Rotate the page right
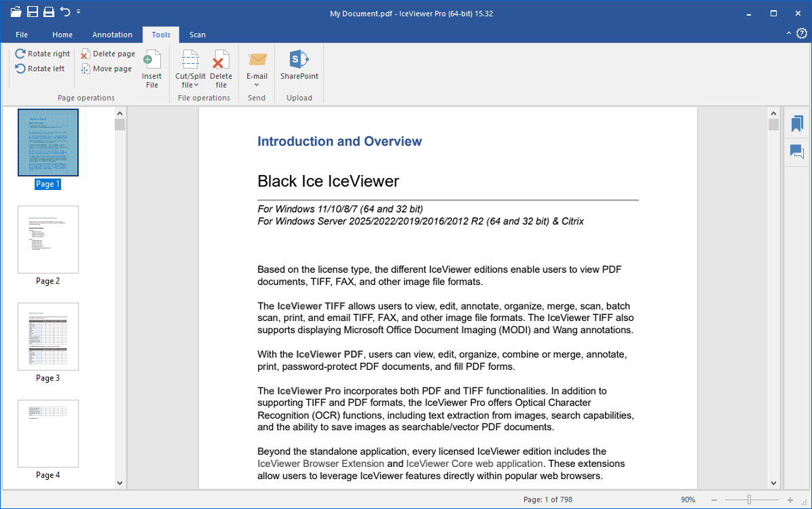 (x=43, y=54)
